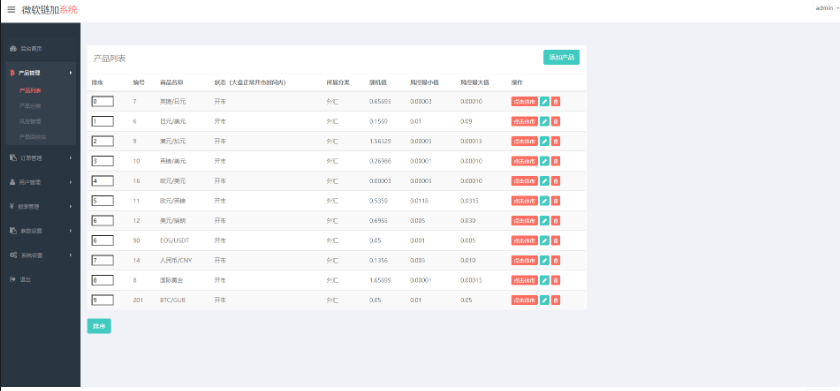Open the 产品列表 submenu item
This screenshot has height=391, width=840.
point(30,91)
